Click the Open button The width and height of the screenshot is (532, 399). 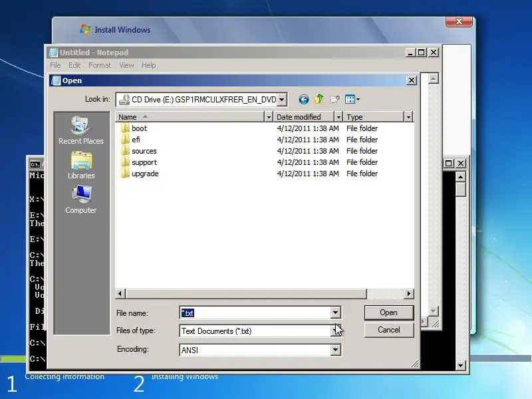click(x=389, y=313)
